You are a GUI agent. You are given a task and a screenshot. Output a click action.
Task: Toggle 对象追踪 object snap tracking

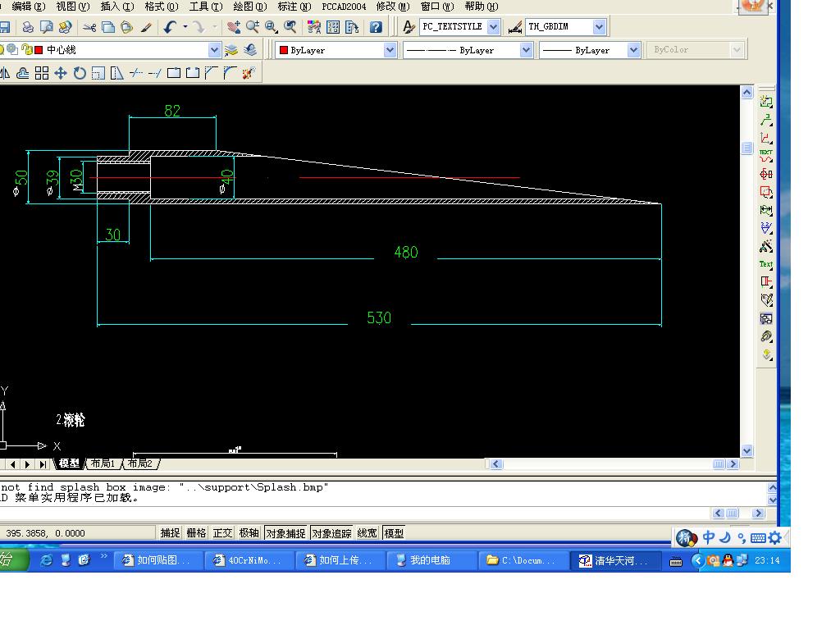pyautogui.click(x=331, y=533)
